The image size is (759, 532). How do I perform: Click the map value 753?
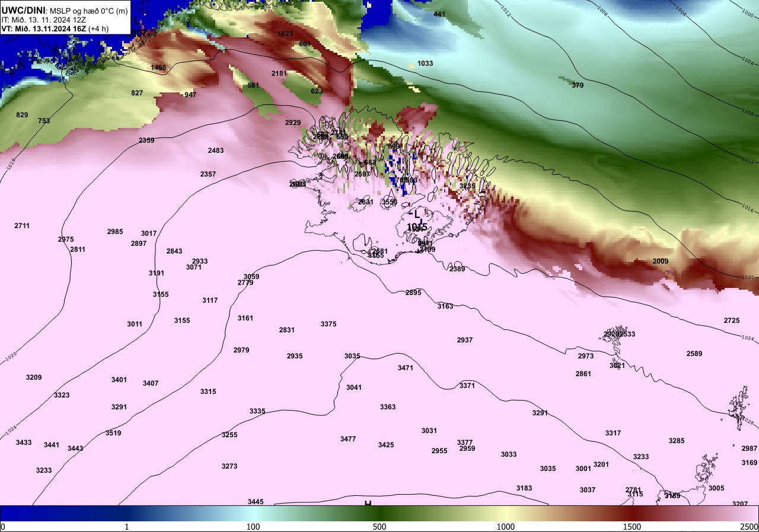point(44,121)
